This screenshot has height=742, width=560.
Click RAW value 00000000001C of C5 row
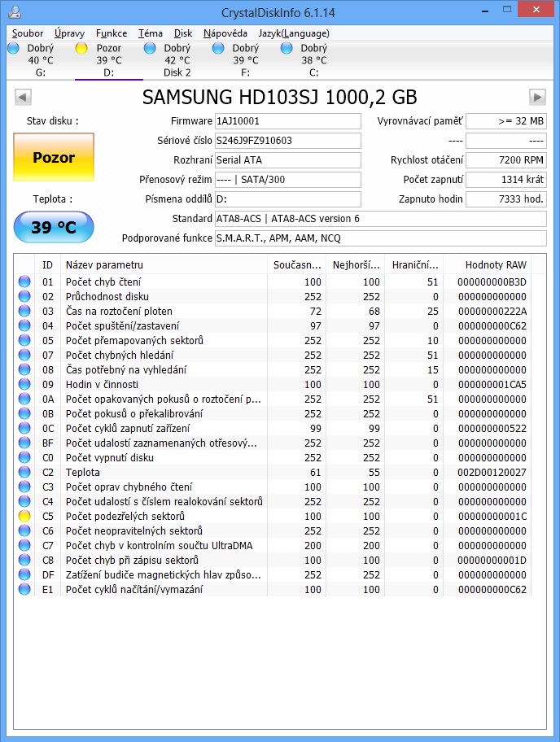[492, 516]
